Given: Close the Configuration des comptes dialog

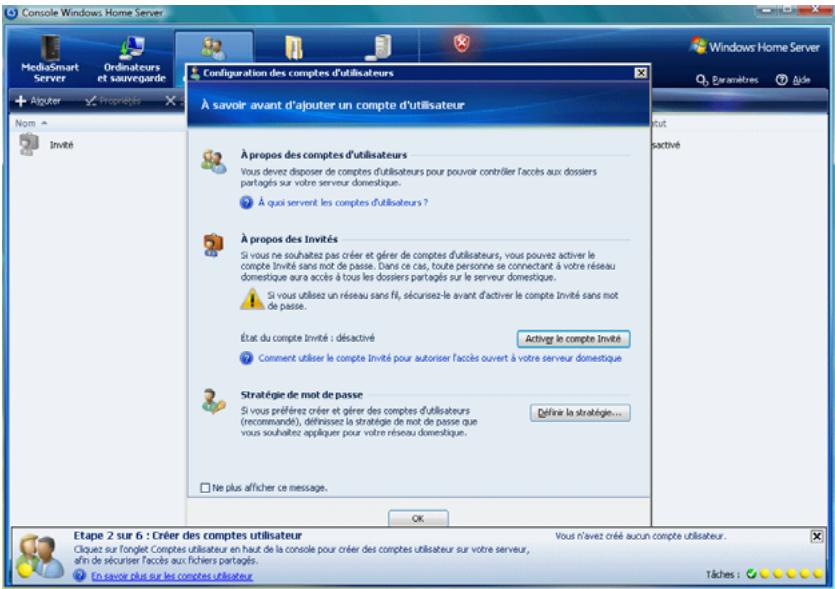Looking at the screenshot, I should click(641, 73).
